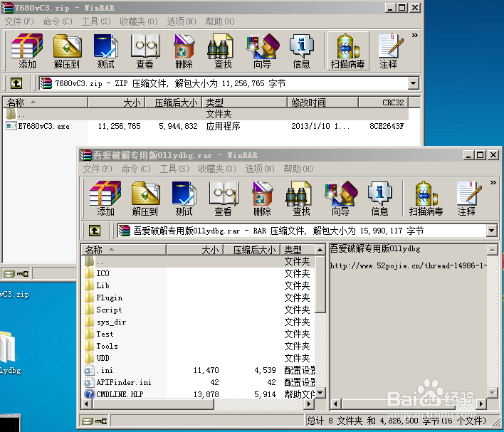This screenshot has height=432, width=504.
Task: Click Wizard icon in 7680vC3.zip window
Action: click(262, 51)
